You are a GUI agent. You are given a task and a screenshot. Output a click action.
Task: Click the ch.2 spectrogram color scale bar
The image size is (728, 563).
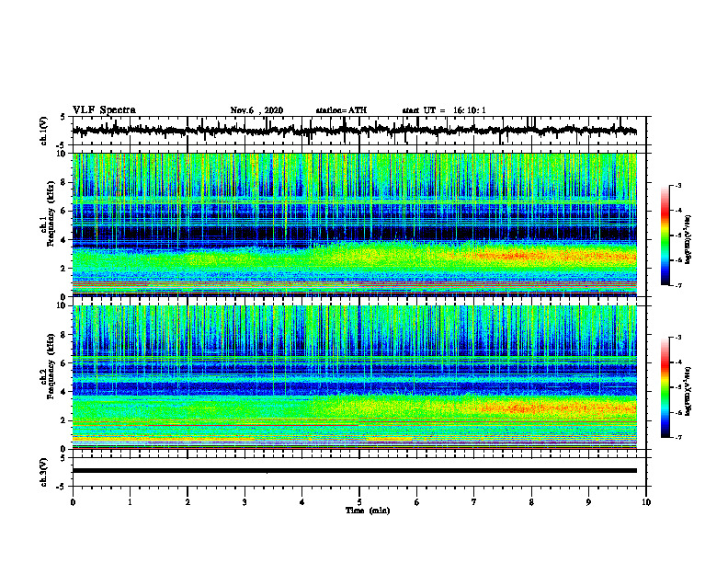(665, 387)
